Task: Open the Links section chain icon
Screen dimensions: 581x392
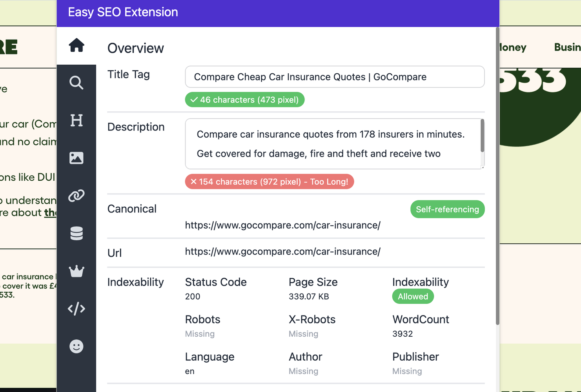Action: [x=76, y=196]
